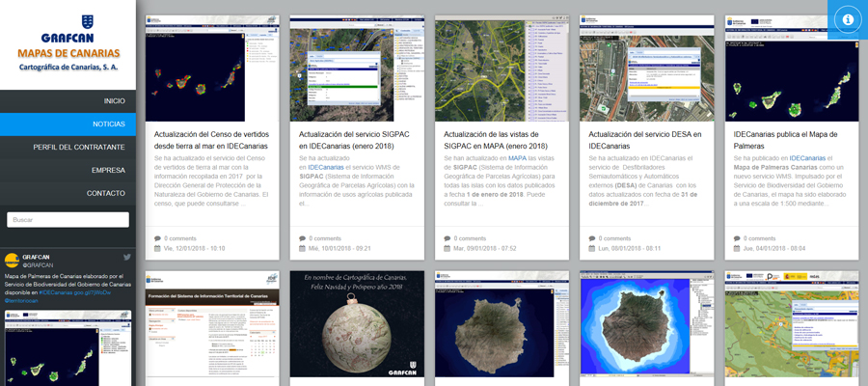Image resolution: width=868 pixels, height=386 pixels.
Task: Open article Actualización del servicio SIGPAC en IDECanarias
Action: [x=354, y=140]
